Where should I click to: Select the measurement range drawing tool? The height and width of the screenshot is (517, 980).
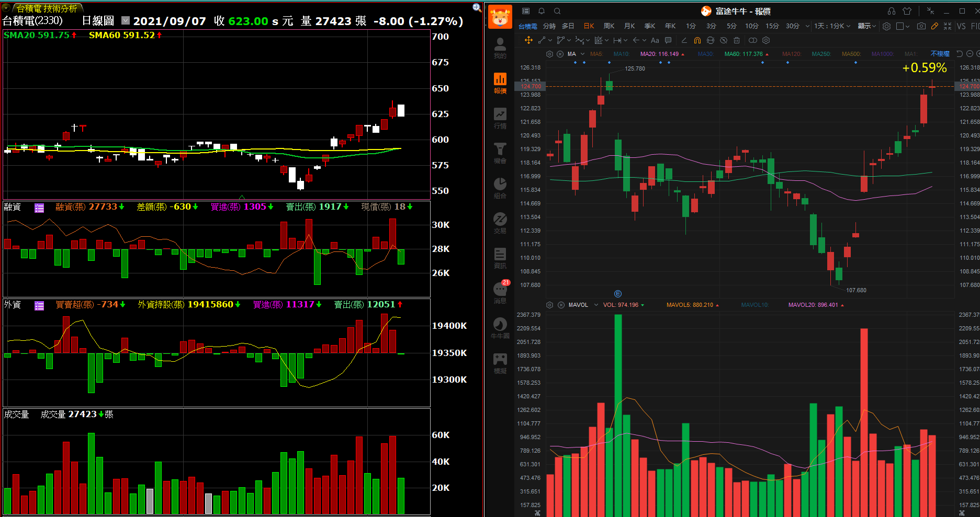coord(617,40)
